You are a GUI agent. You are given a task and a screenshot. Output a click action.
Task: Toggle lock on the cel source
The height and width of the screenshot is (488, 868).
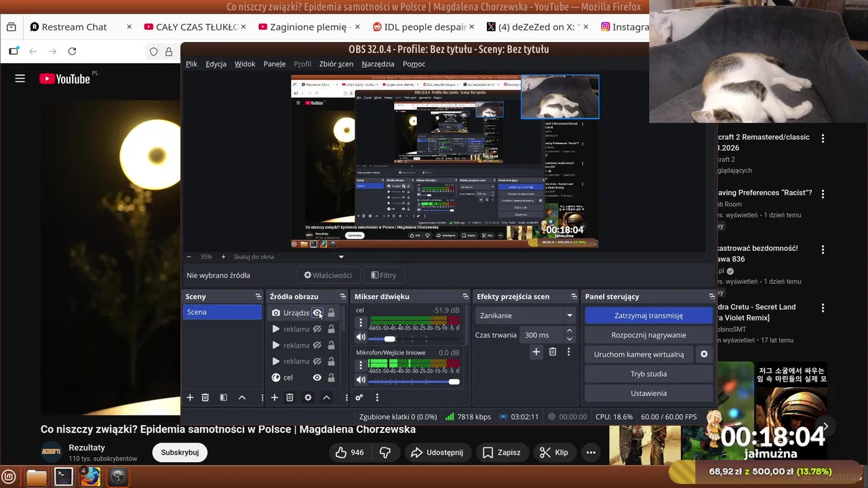(331, 378)
